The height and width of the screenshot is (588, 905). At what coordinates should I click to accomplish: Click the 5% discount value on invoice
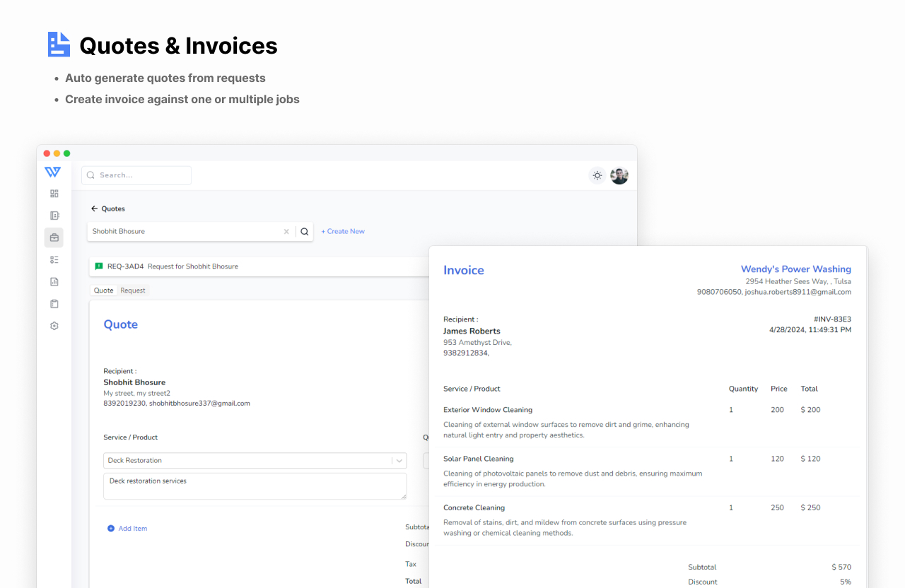[846, 582]
